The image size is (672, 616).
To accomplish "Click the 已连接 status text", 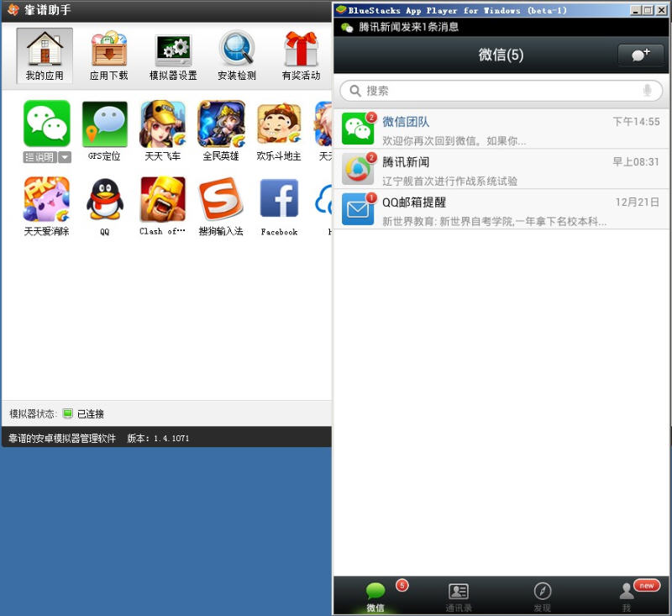I will coord(91,413).
